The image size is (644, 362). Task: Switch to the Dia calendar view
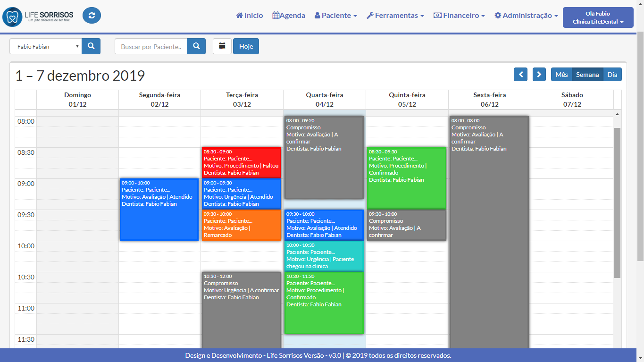pos(612,74)
